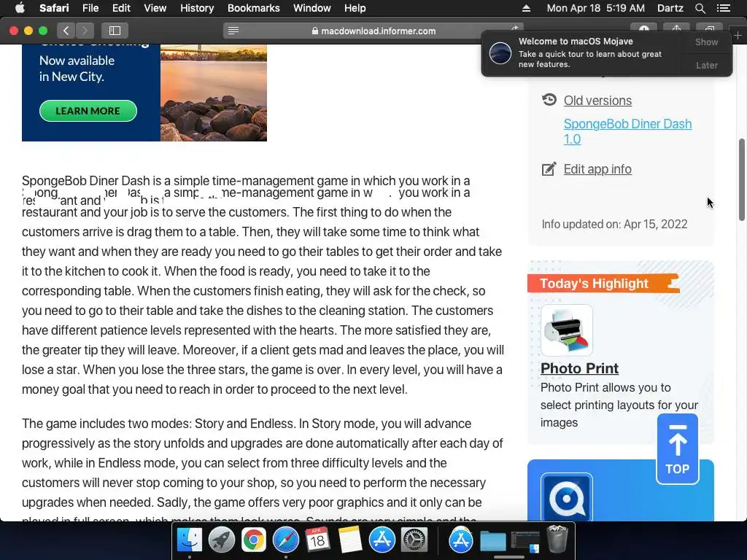Show Reader view icon in the address bar
The width and height of the screenshot is (747, 560).
pyautogui.click(x=233, y=31)
